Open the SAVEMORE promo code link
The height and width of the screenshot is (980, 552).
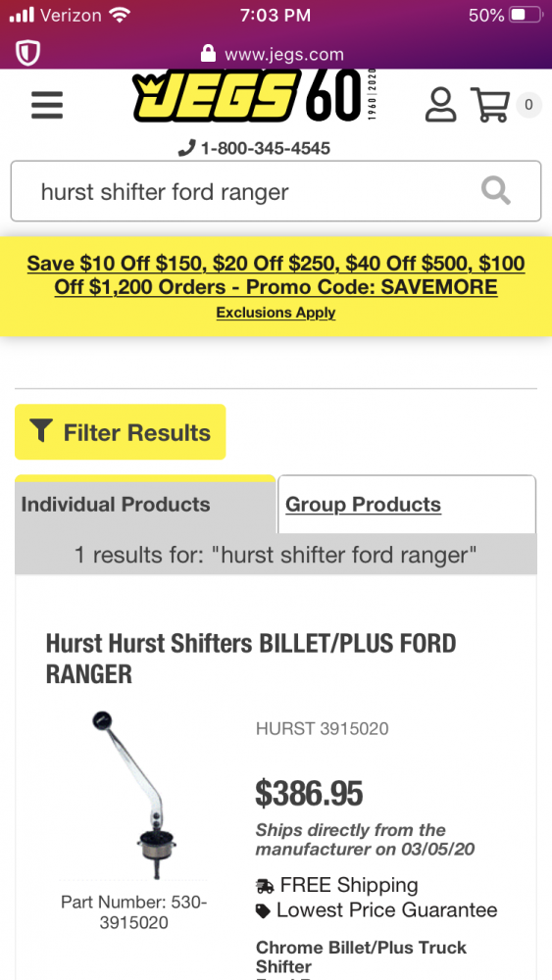click(276, 275)
